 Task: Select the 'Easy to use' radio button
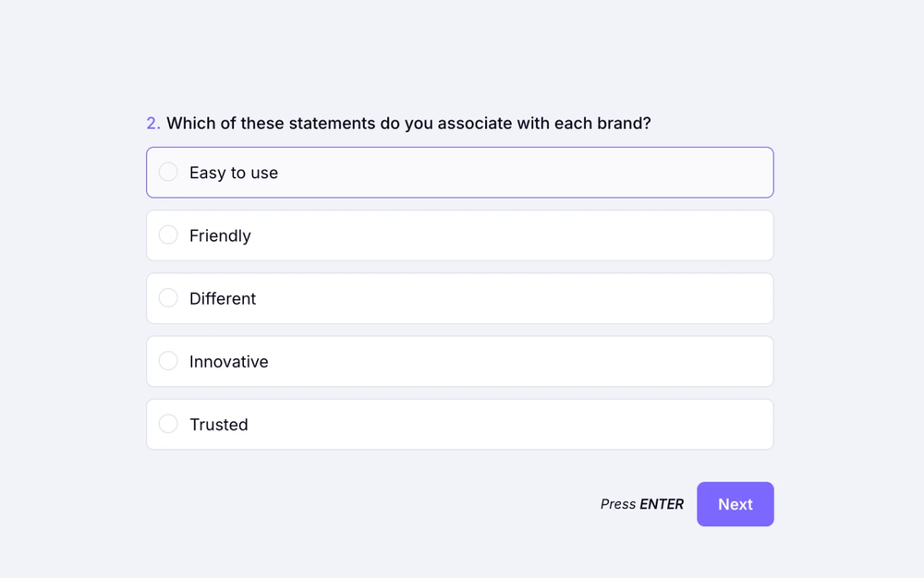tap(168, 172)
